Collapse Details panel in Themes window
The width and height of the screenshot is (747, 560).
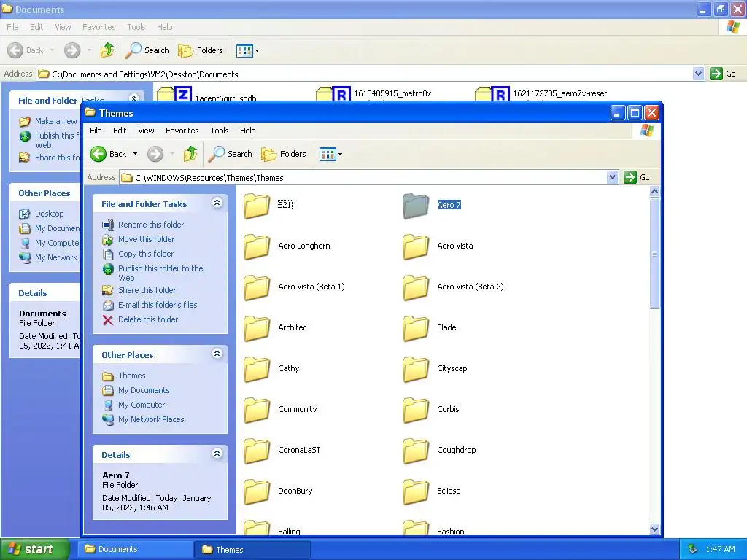coord(217,454)
